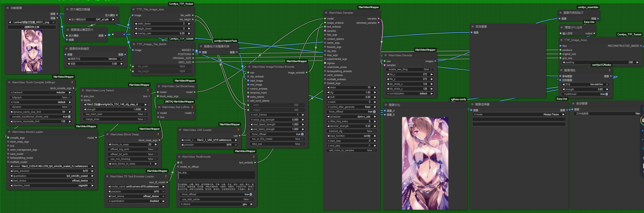The height and width of the screenshot is (213, 644).
Task: Click the positive prompt text box
Action: point(216,175)
